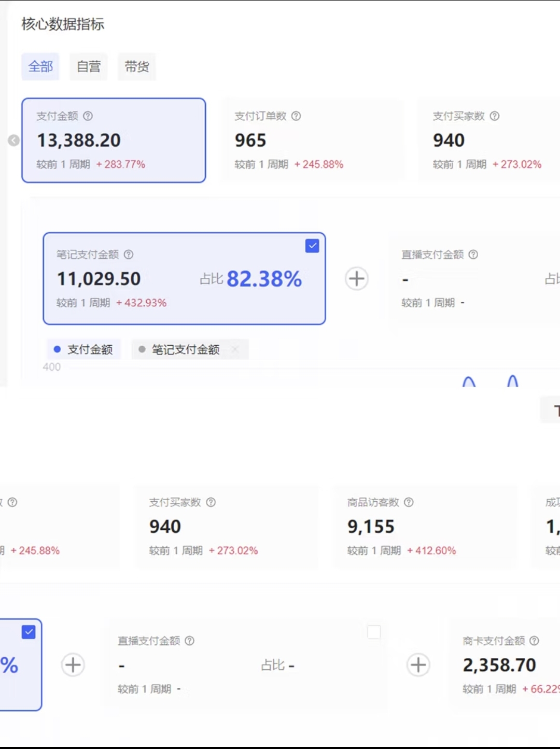The height and width of the screenshot is (749, 560).
Task: Show help info for 商卡支付金额
Action: click(534, 641)
